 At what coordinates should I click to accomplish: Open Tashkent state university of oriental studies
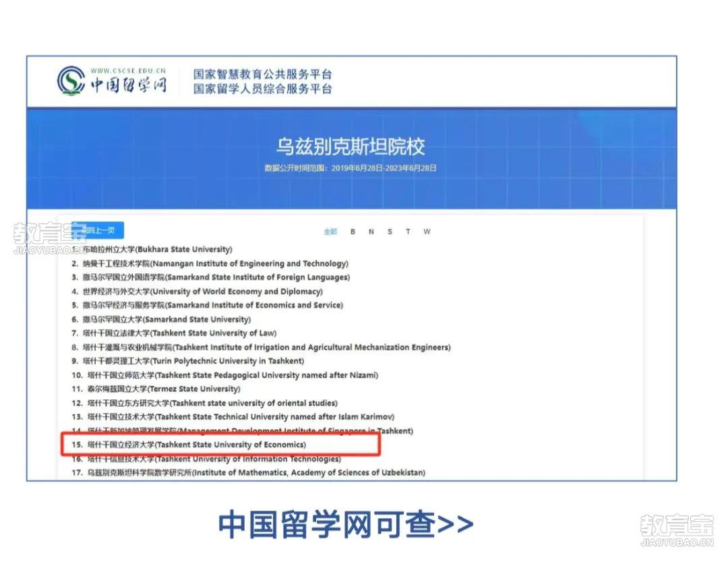(x=205, y=403)
